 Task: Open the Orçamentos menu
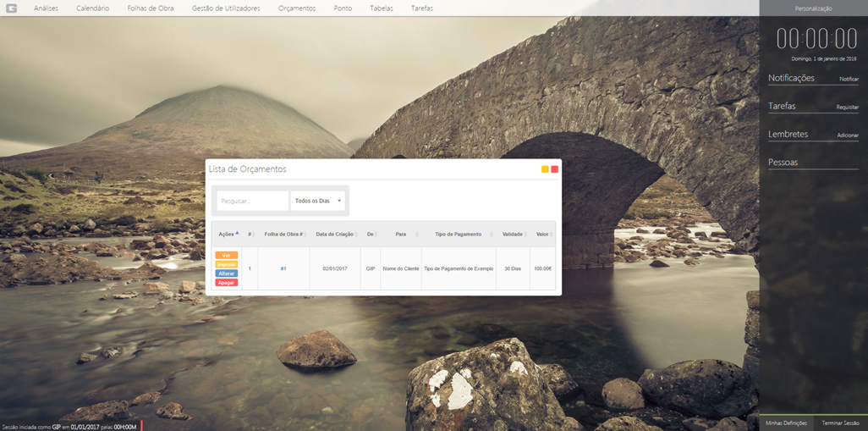point(297,8)
